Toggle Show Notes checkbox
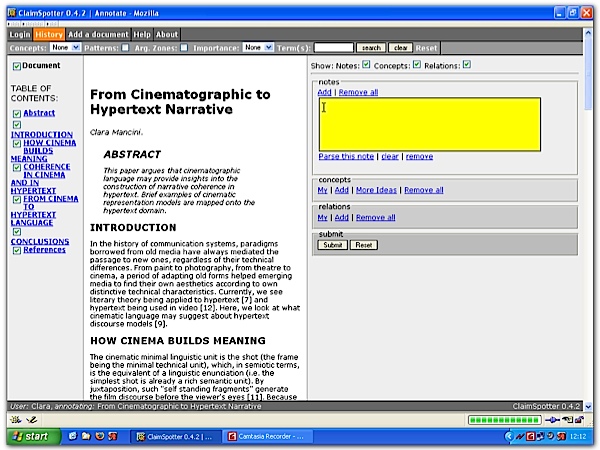The image size is (600, 450). (366, 64)
